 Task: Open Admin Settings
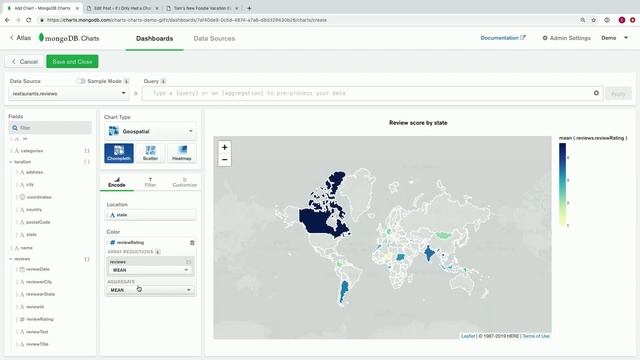[x=567, y=38]
